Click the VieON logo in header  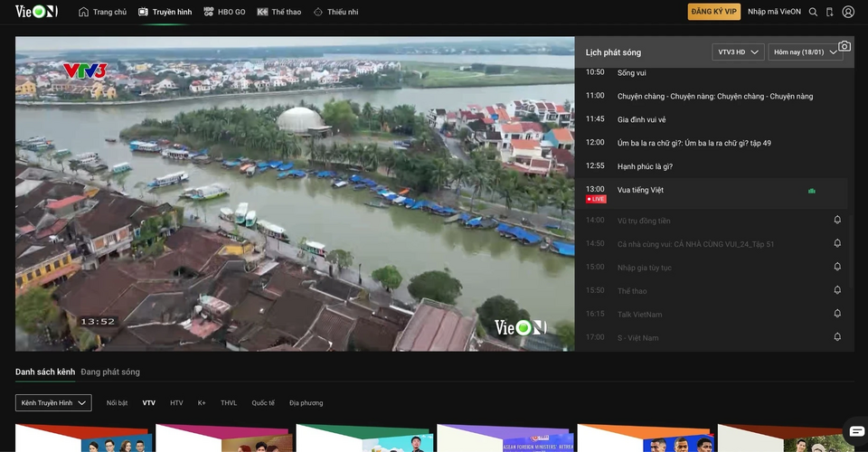pyautogui.click(x=36, y=11)
